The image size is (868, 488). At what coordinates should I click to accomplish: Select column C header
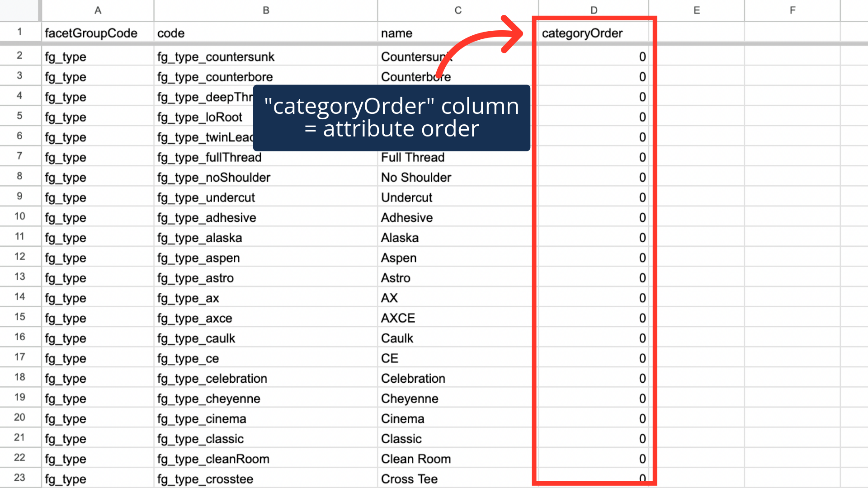[458, 10]
